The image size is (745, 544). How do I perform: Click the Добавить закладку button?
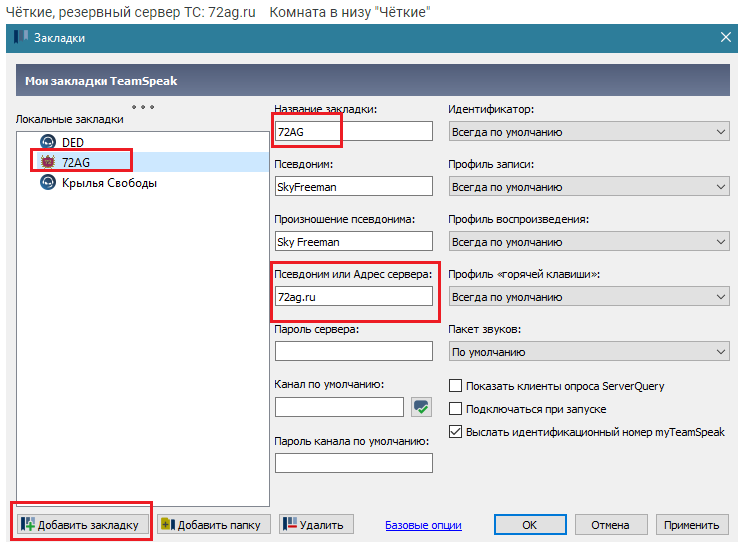pyautogui.click(x=83, y=525)
